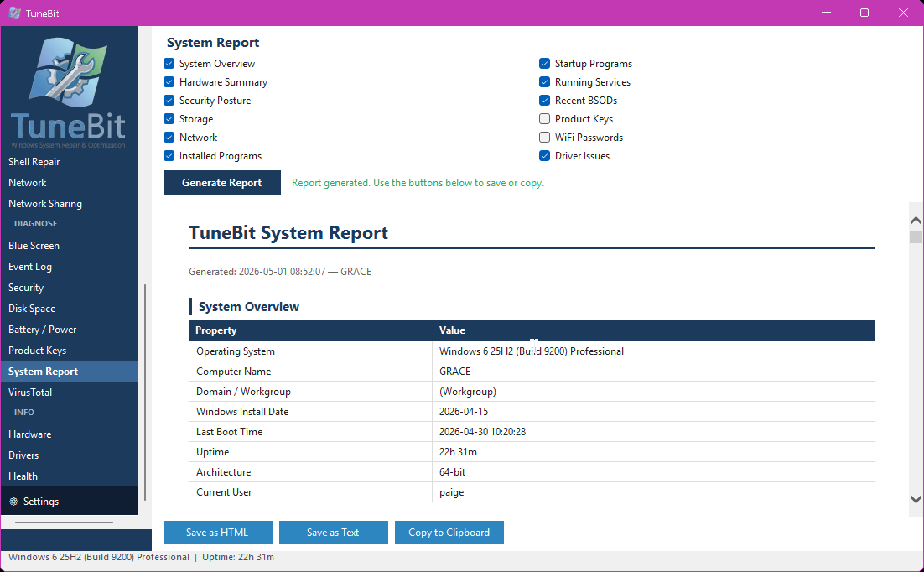Minimize the TuneBit window
Viewport: 924px width, 572px height.
[x=826, y=13]
